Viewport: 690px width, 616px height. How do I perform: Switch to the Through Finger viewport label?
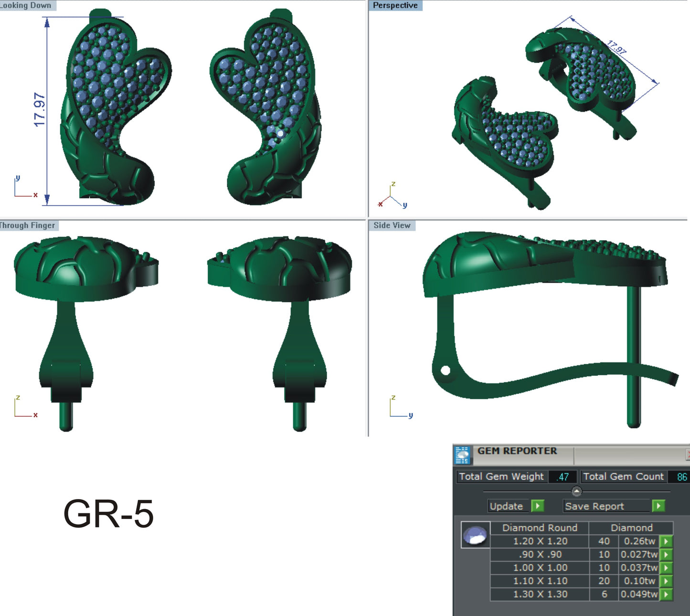click(x=28, y=225)
